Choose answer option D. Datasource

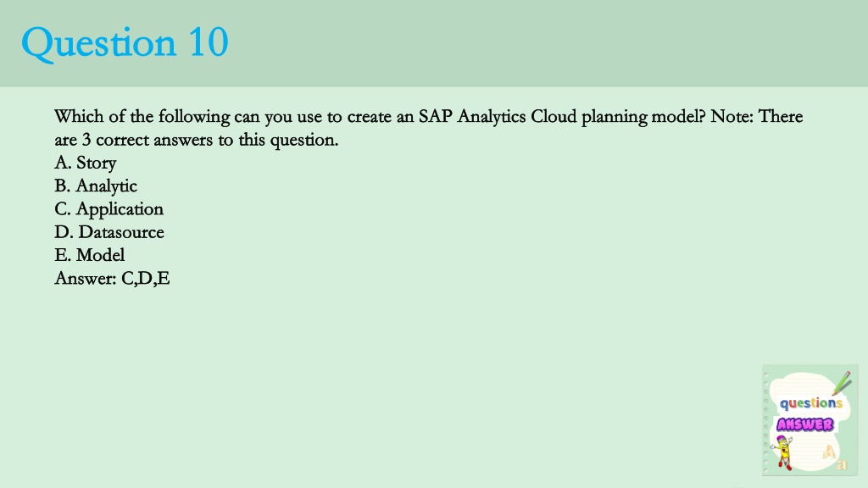point(109,232)
